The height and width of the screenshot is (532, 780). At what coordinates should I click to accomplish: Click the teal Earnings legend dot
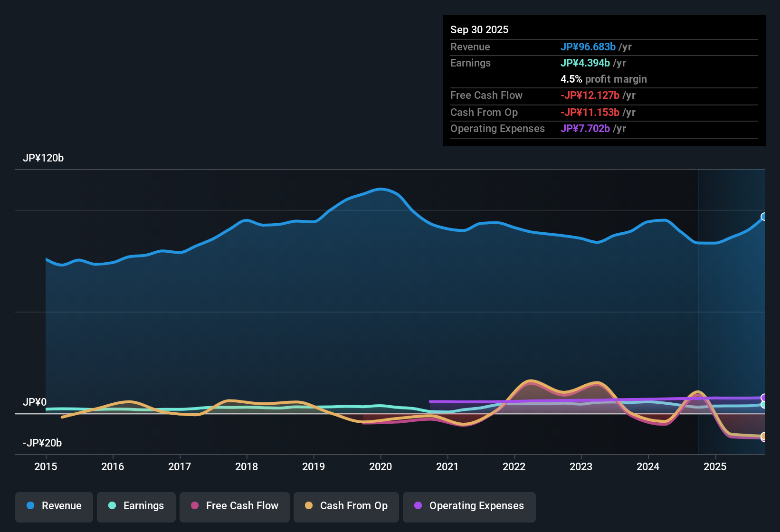click(x=113, y=506)
